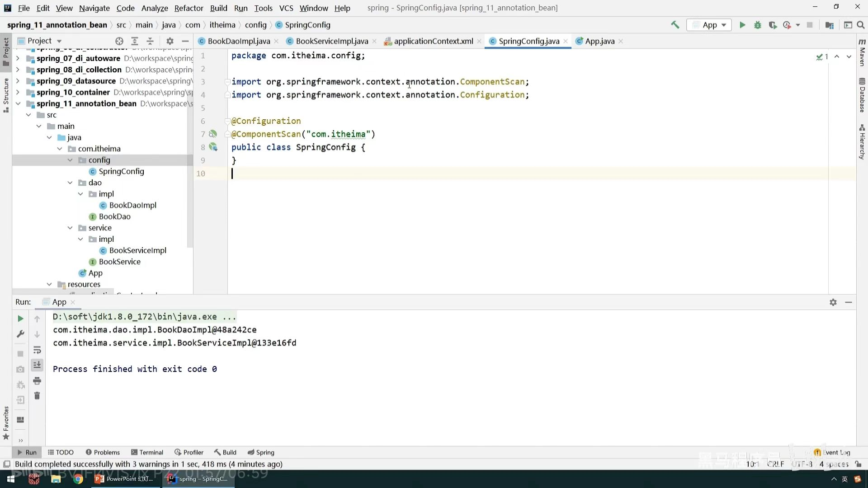
Task: Open the Refactor menu
Action: point(189,8)
